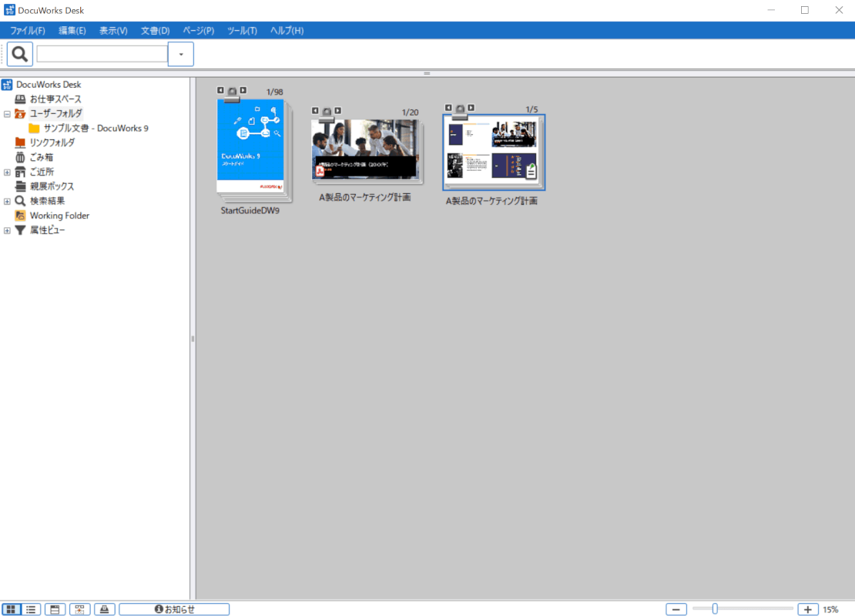Image resolution: width=855 pixels, height=616 pixels.
Task: Open the ファイル(F) menu
Action: click(27, 30)
